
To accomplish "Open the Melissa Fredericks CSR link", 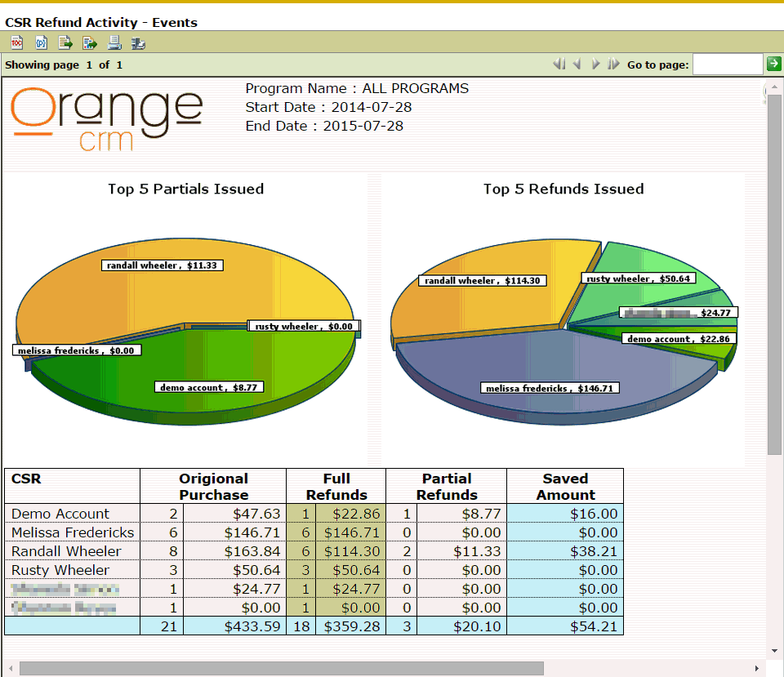I will [73, 532].
